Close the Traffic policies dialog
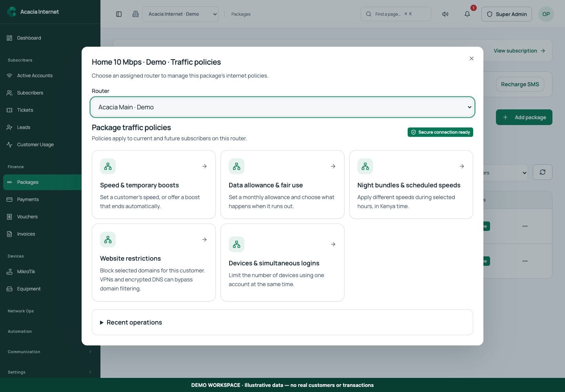The image size is (565, 392). pyautogui.click(x=472, y=58)
